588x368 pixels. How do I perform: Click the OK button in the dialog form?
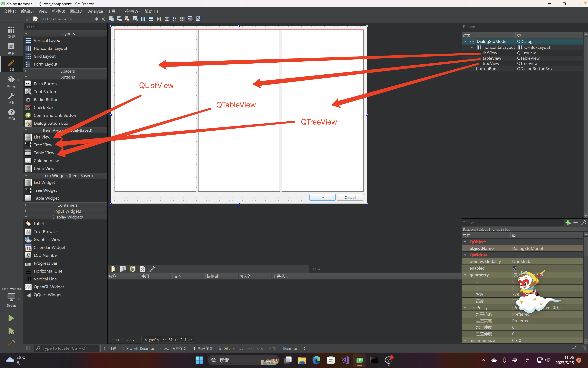pos(322,197)
